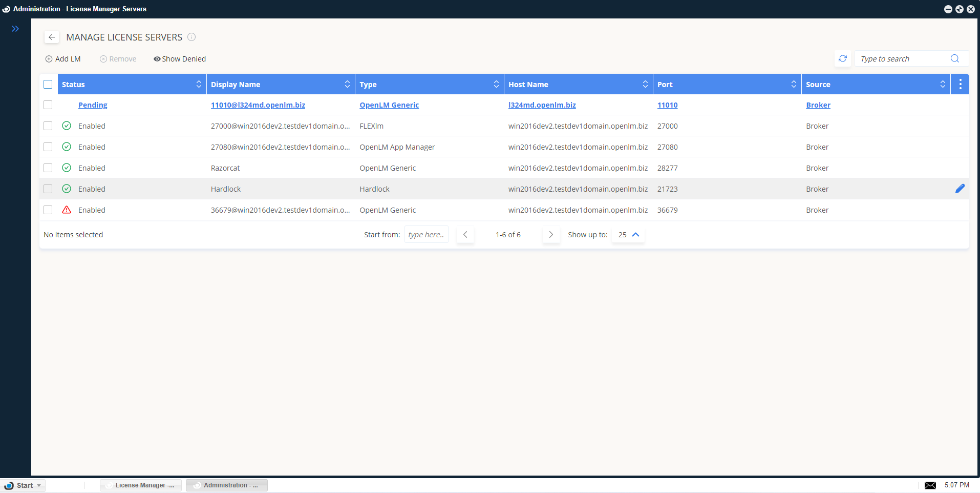Open the Show up to 25 dropdown
Screen dimensions: 980x493
tap(629, 235)
